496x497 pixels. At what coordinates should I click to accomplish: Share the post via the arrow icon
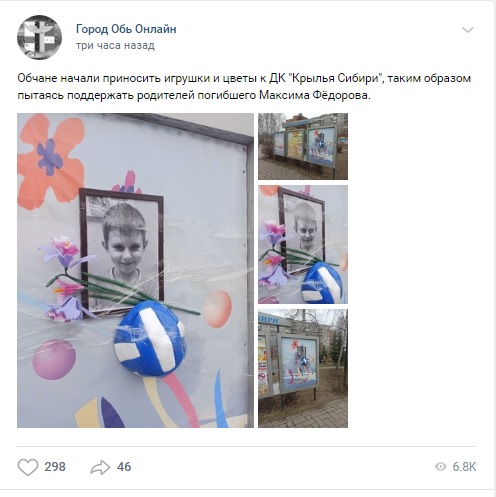(100, 467)
